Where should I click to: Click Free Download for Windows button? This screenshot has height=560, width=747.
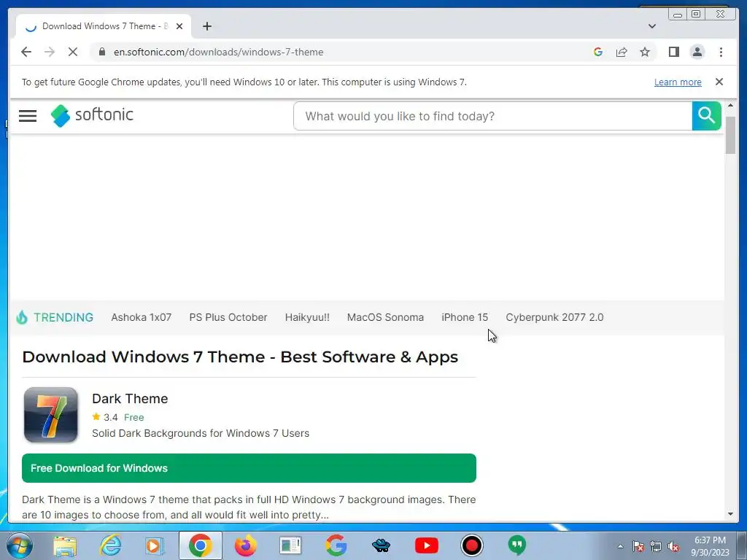click(x=249, y=468)
